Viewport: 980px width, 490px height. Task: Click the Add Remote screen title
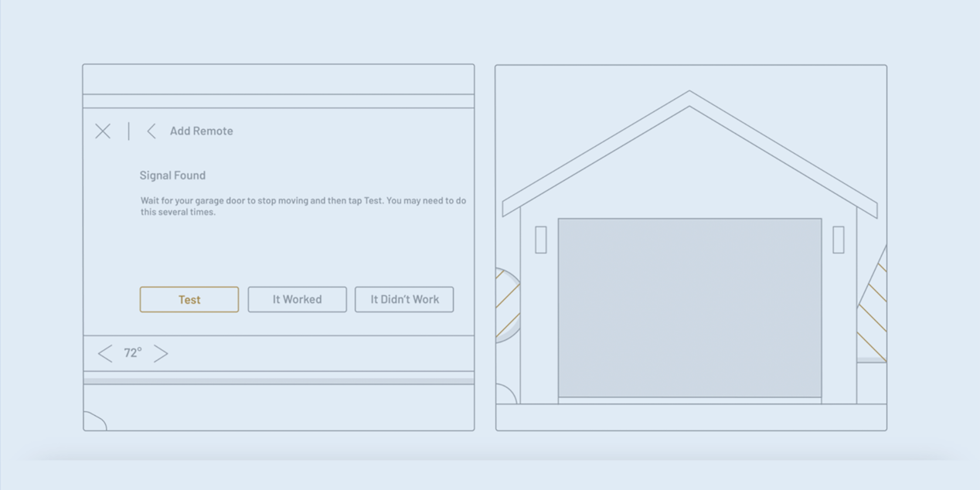201,131
